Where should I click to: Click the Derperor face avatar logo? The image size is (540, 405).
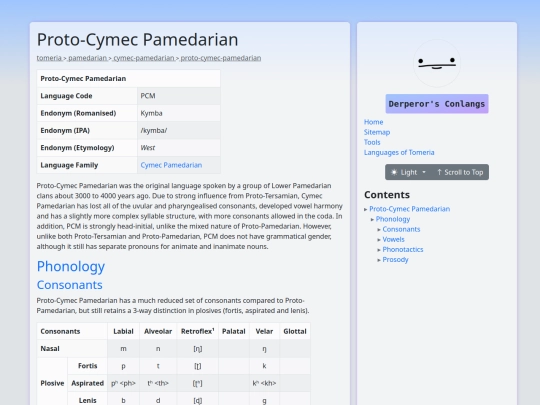click(437, 63)
